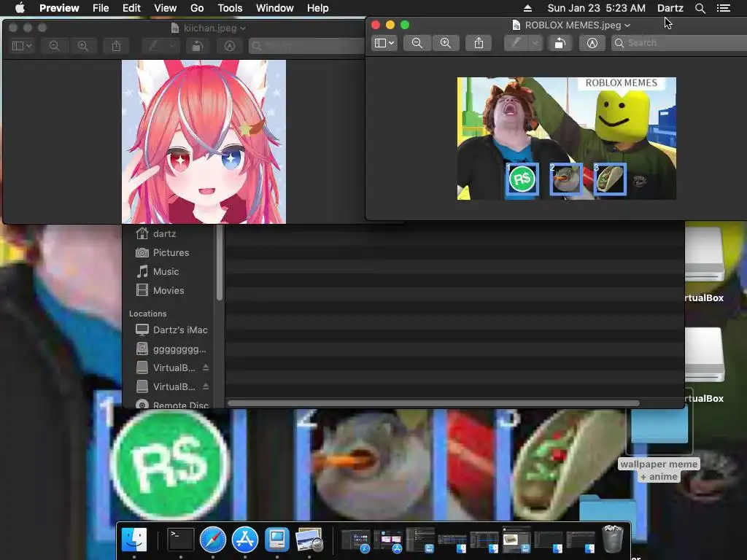
Task: Open Spotlight search from menu bar
Action: coord(700,8)
